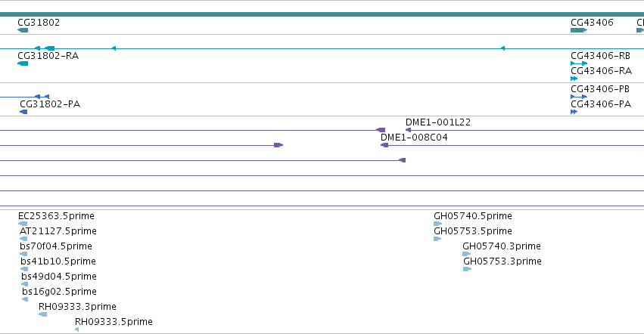Select the bs41b10.5prime EST label
The height and width of the screenshot is (334, 644).
tap(58, 261)
